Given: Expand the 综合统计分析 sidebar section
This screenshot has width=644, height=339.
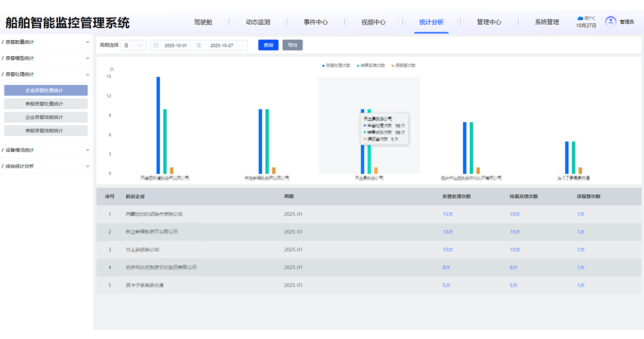Looking at the screenshot, I should pyautogui.click(x=46, y=166).
